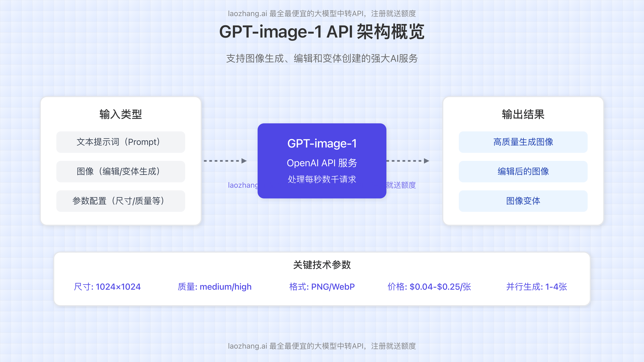The image size is (644, 362).
Task: Select the 图像（编辑/变体生成）input item
Action: pyautogui.click(x=121, y=171)
